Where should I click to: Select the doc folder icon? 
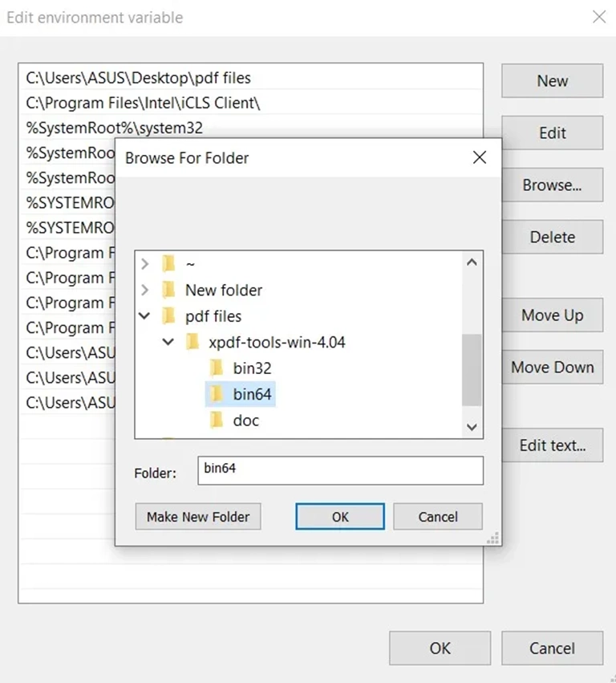[217, 421]
